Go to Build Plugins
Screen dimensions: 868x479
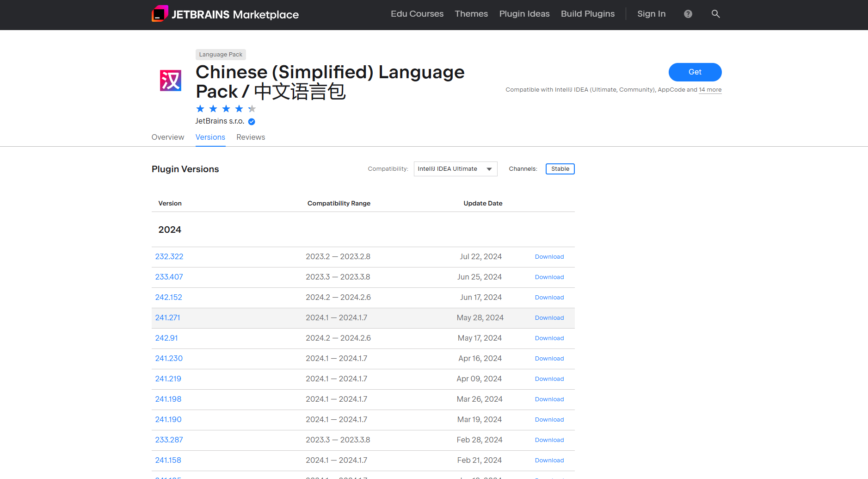pos(588,14)
